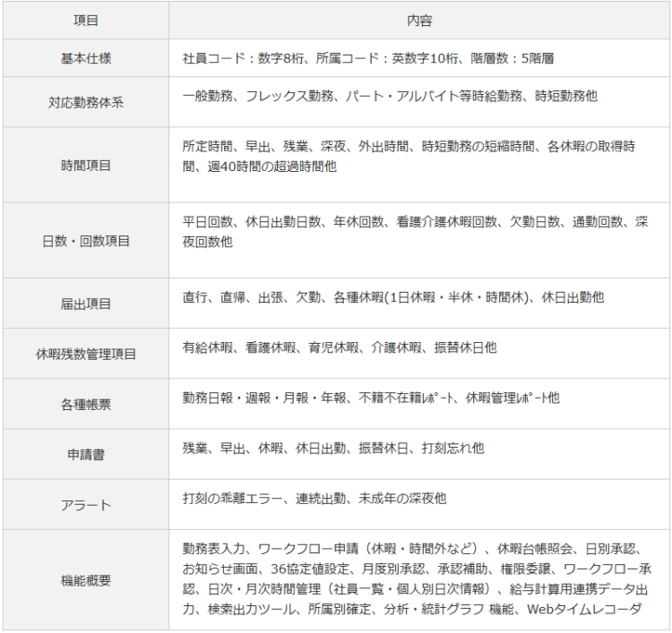Click the text starting with 有給休暇、看護休暇
Viewport: 672px width, 633px height.
[x=339, y=347]
